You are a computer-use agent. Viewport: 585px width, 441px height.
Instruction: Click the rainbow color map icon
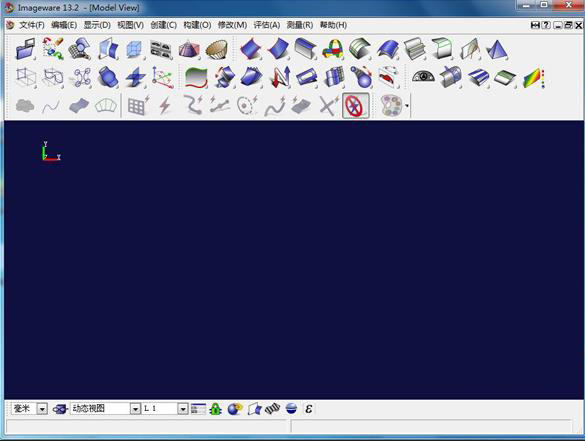534,78
